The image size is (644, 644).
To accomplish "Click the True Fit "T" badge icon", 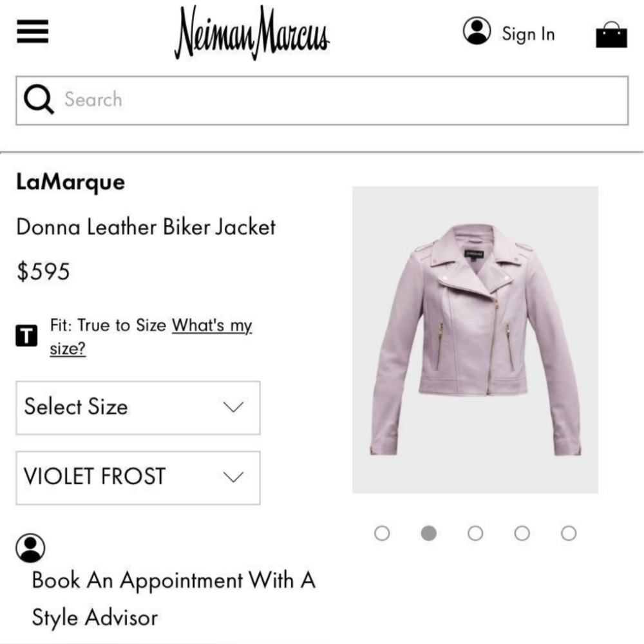I will tap(26, 336).
